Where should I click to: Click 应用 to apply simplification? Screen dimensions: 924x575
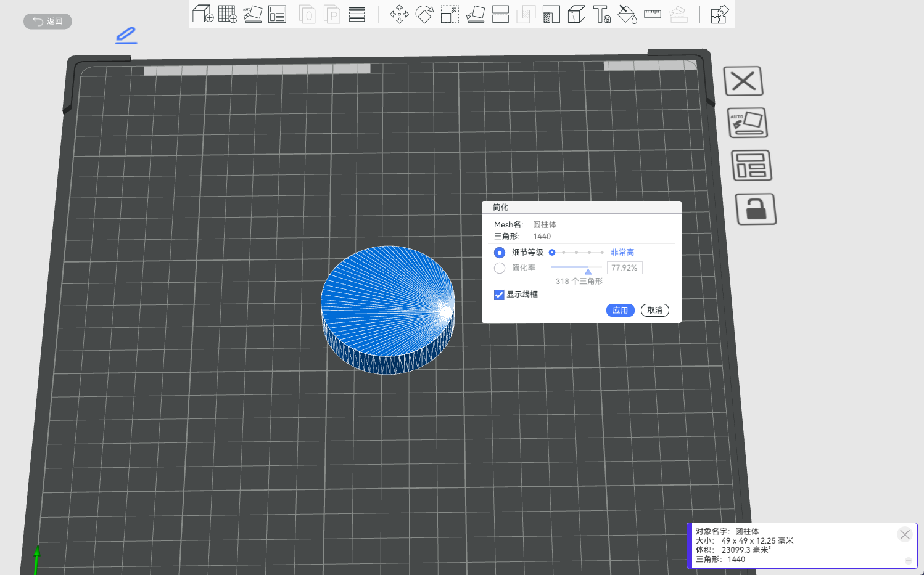click(620, 311)
